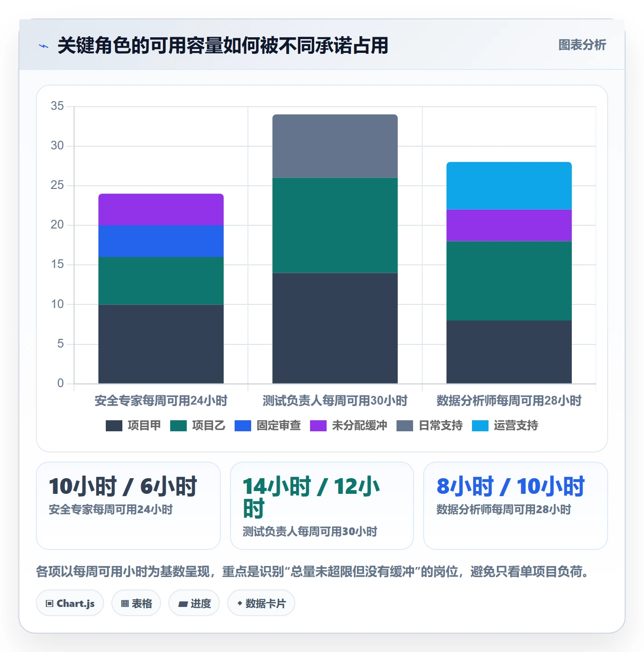Select the light blue 运营支持 segment of 数据分析师 bar

[x=509, y=186]
